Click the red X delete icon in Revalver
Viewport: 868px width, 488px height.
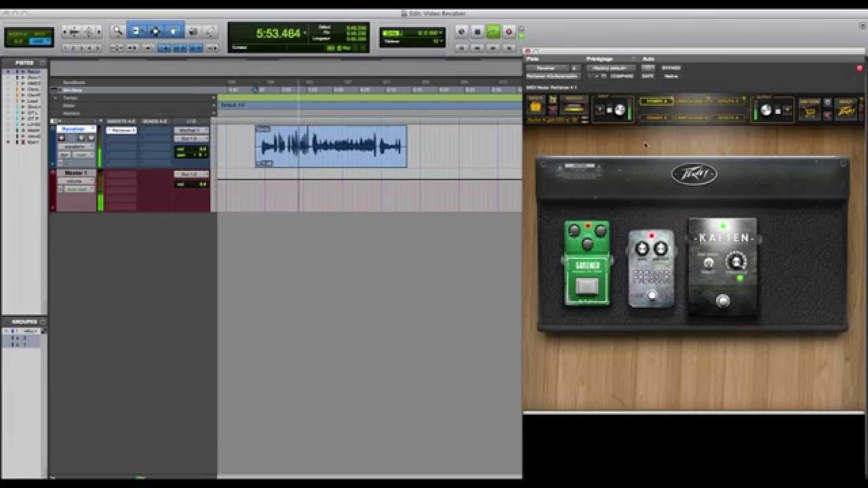[553, 110]
